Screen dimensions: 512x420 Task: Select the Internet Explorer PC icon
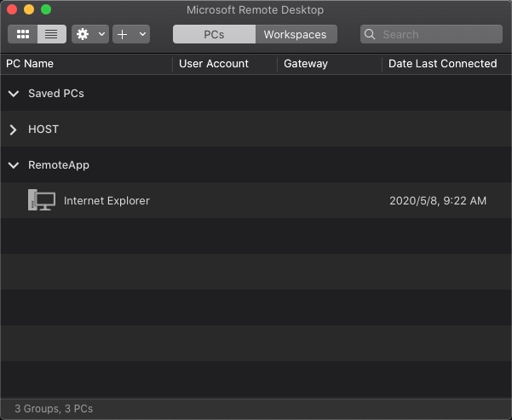[42, 200]
